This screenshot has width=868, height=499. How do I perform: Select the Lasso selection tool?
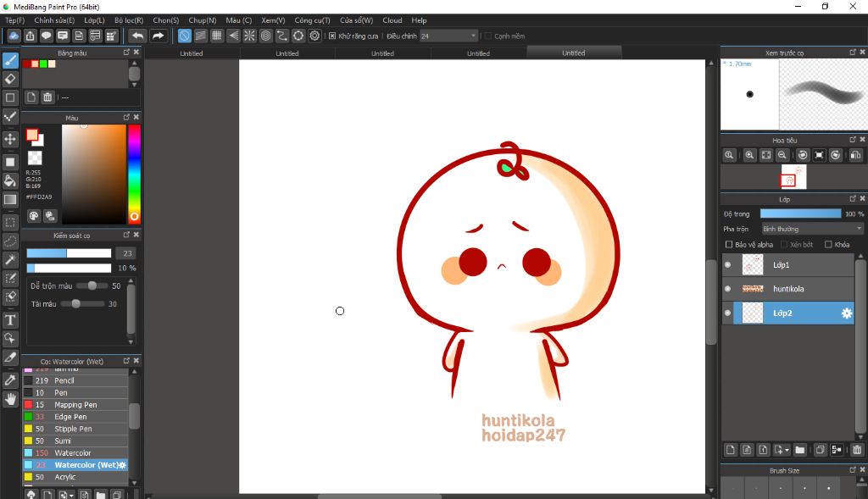coord(10,241)
